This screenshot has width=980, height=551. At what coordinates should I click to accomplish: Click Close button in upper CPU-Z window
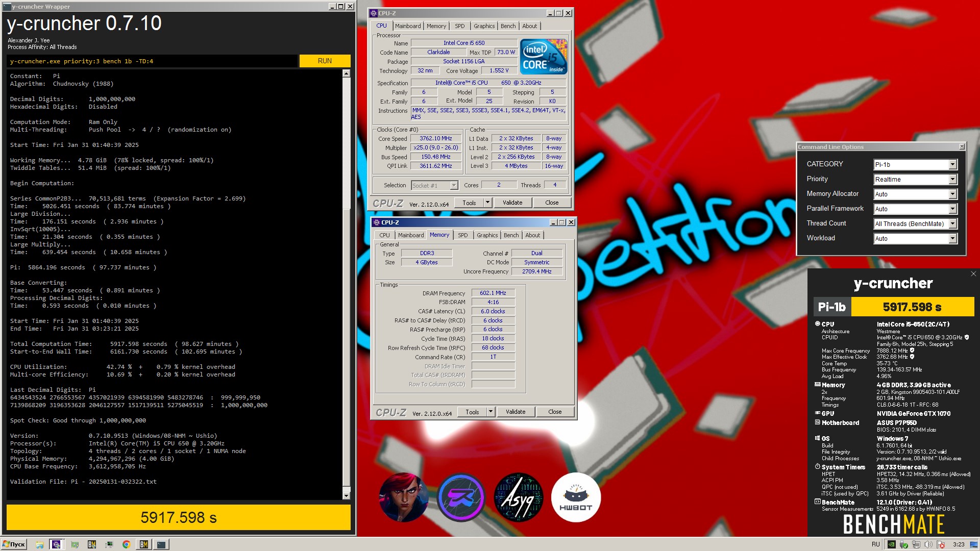point(552,203)
